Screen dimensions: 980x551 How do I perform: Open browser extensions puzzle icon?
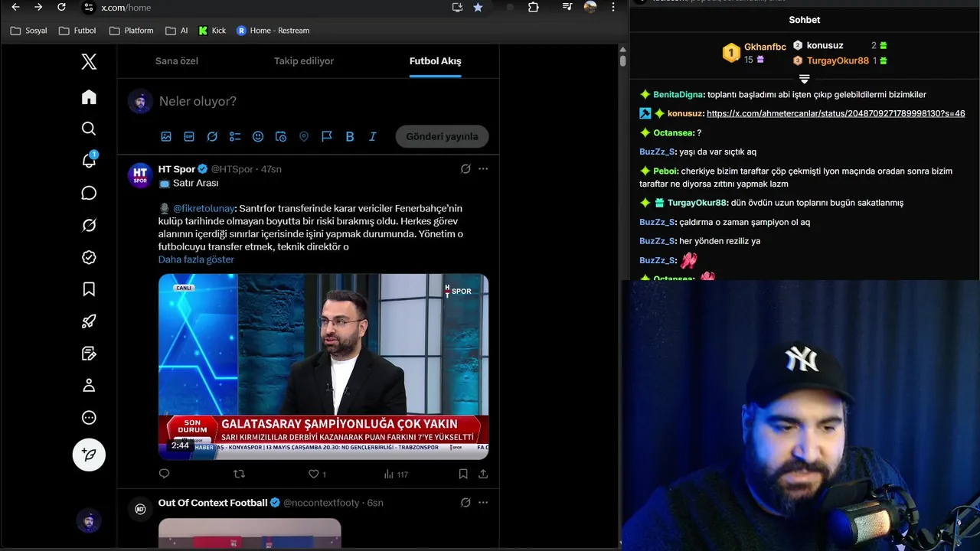tap(534, 7)
